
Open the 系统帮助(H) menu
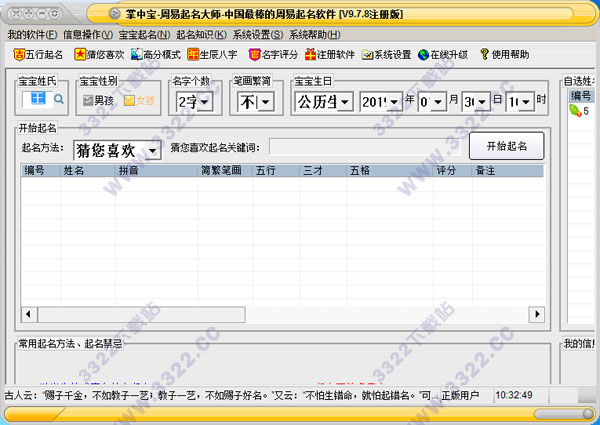pos(315,35)
